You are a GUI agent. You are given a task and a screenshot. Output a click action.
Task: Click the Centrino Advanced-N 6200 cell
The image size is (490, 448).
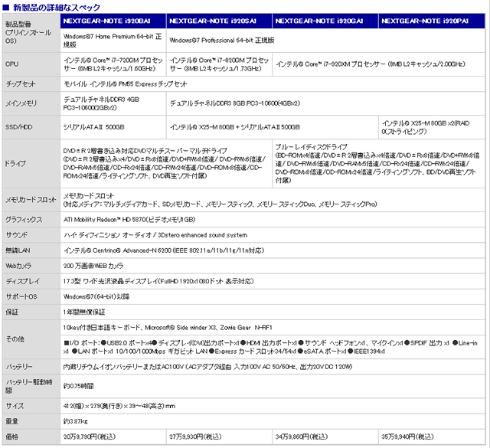pos(273,250)
